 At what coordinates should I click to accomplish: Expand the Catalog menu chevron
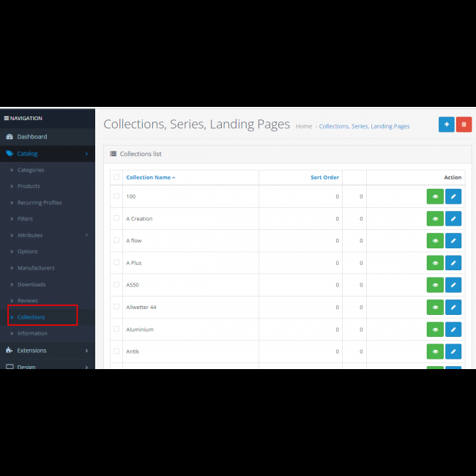point(86,154)
